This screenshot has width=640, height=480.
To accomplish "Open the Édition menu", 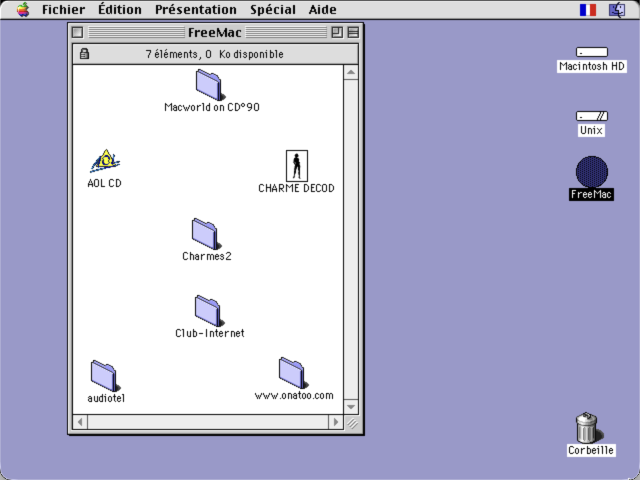I will click(x=120, y=9).
